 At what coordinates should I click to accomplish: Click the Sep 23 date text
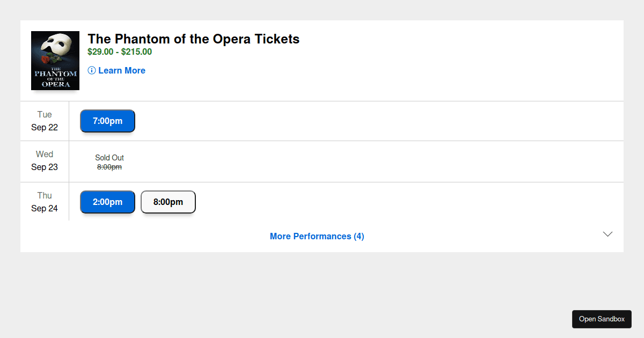pyautogui.click(x=45, y=167)
